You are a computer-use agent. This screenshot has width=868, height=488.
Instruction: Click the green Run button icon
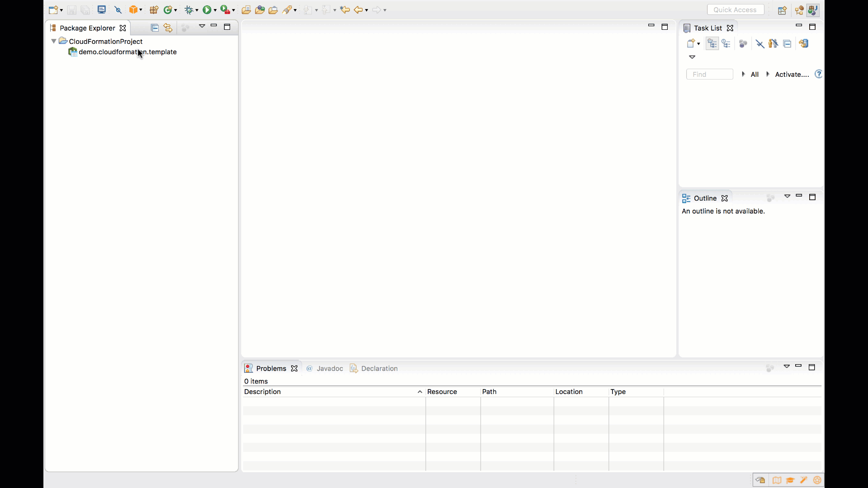point(207,10)
